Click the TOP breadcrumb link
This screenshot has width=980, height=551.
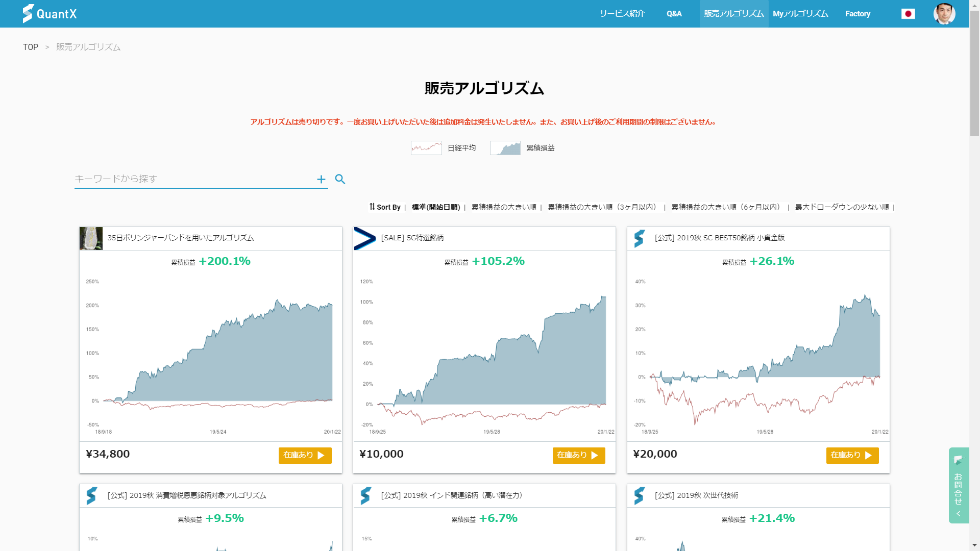[31, 47]
